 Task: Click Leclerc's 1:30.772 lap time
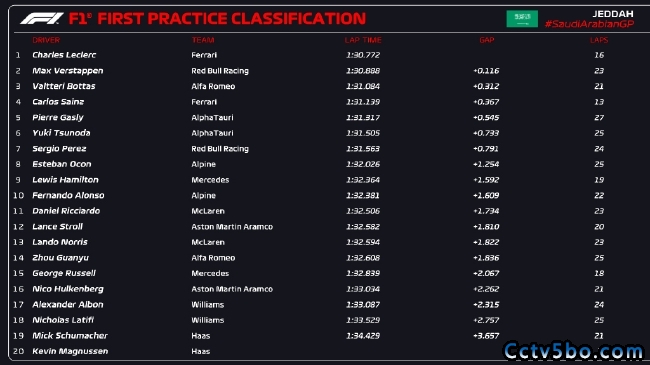click(363, 55)
